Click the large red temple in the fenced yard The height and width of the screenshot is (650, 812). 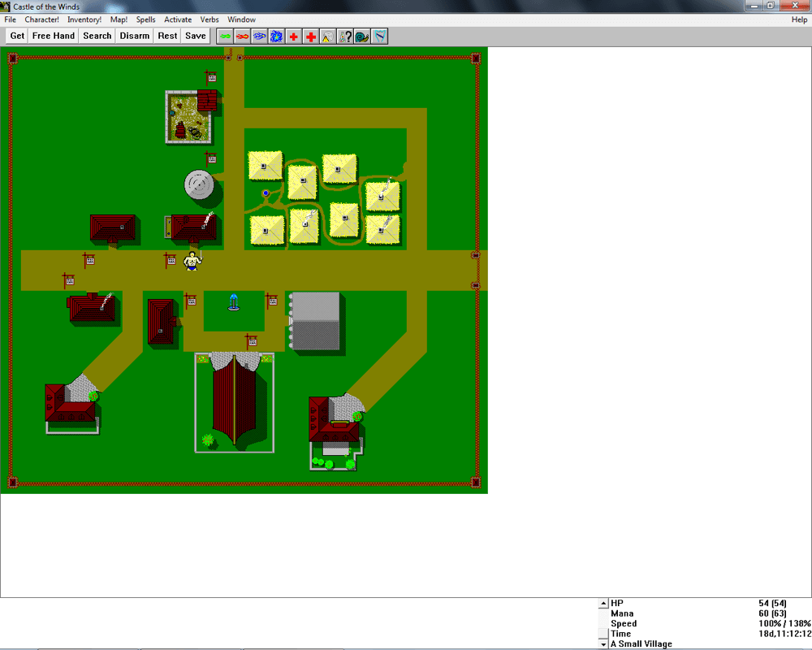[x=235, y=400]
